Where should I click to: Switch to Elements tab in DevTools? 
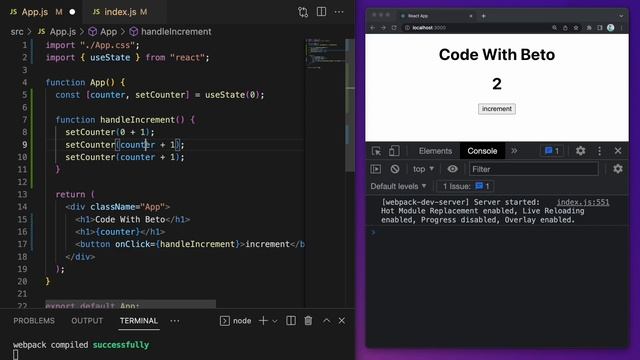pos(435,151)
